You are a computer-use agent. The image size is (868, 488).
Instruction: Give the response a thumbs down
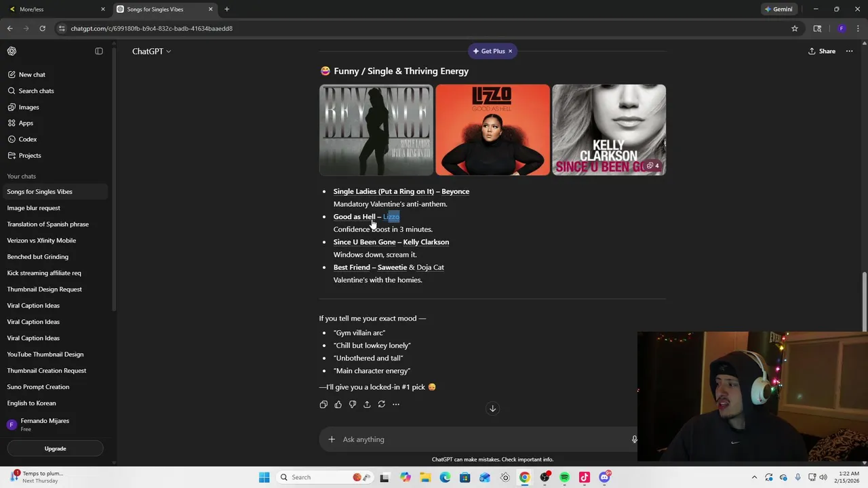[353, 405]
